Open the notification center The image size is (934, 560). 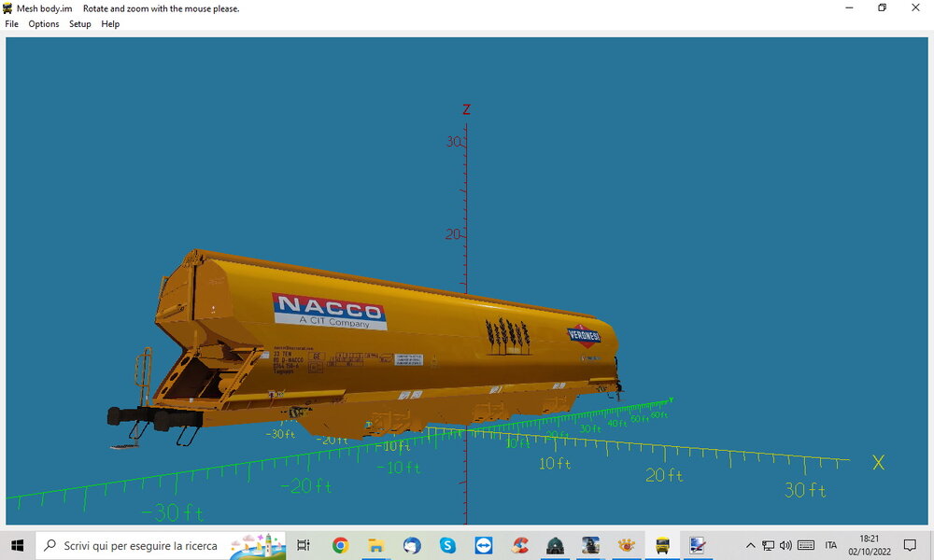pyautogui.click(x=910, y=545)
